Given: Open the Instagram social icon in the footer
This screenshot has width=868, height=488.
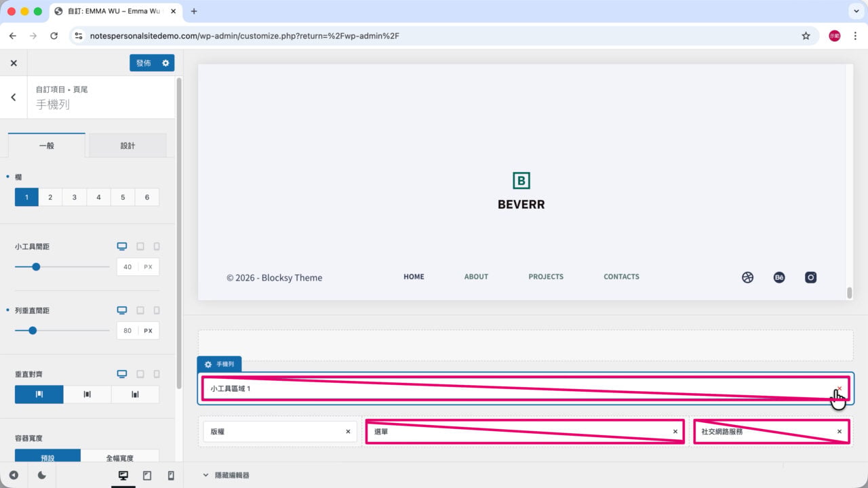Looking at the screenshot, I should (x=810, y=277).
